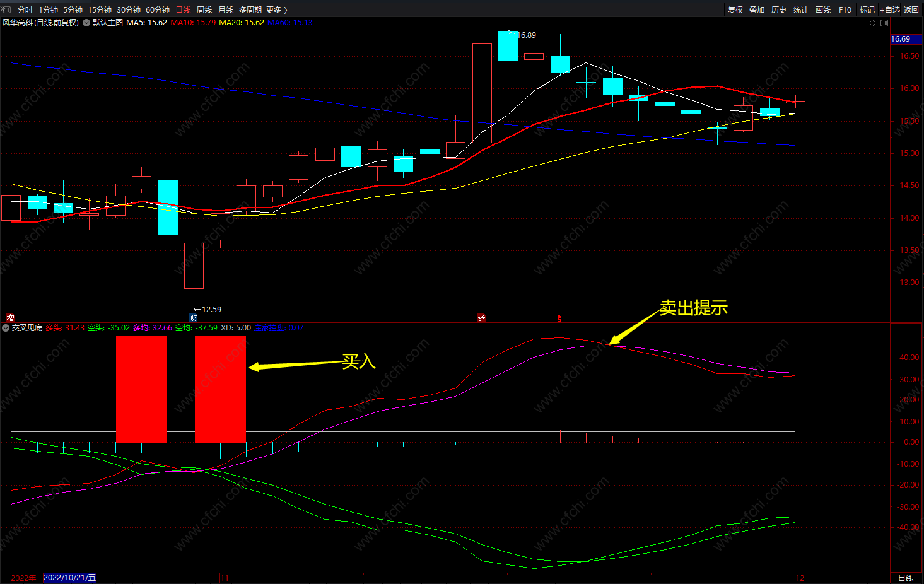
Task: Click the red MA10: 15.79 label
Action: pos(193,23)
